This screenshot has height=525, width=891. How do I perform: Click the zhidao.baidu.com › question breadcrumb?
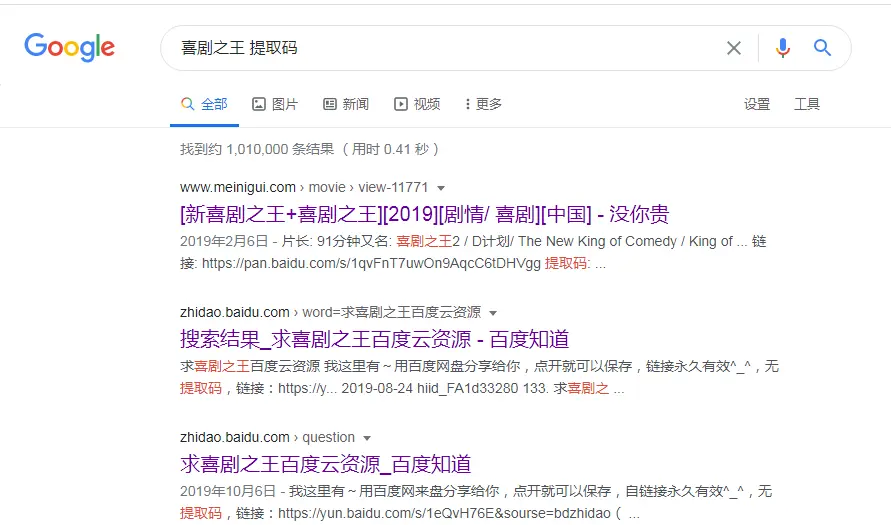(267, 438)
